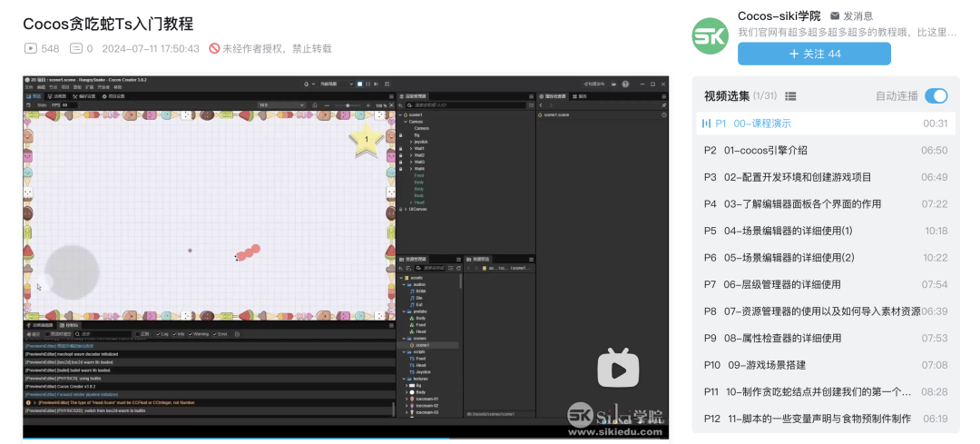Toggle the lock icon of Bg node
Viewport: 980px width, 444px height.
(x=401, y=135)
